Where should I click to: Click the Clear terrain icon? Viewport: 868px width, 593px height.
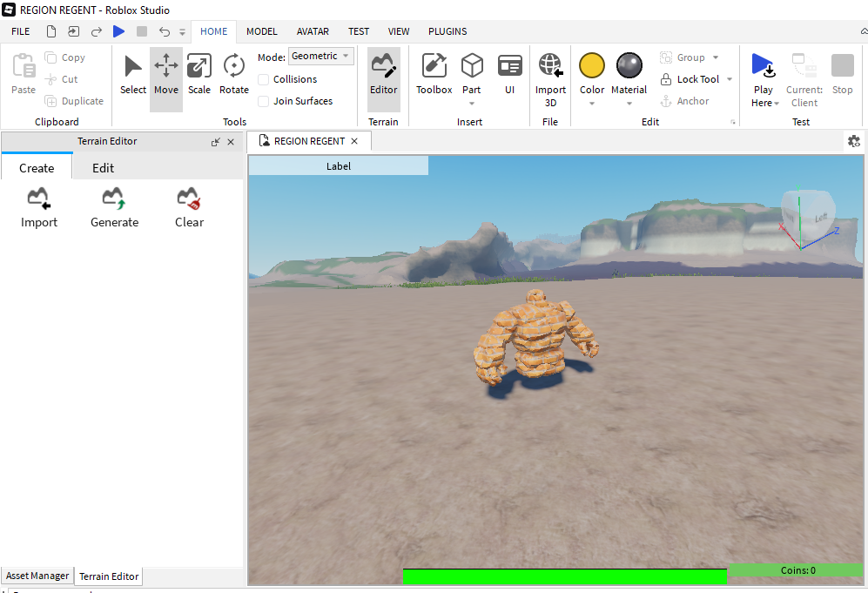[x=189, y=200]
